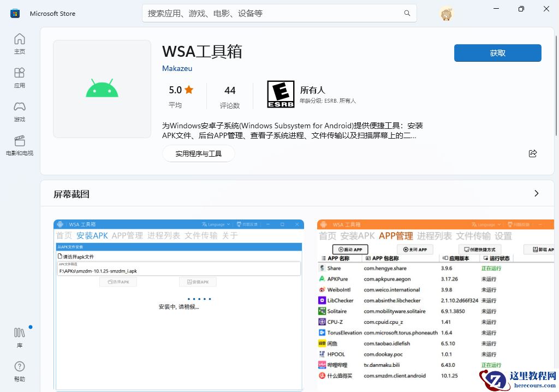559x392 pixels.
Task: Click the share icon on the app page
Action: click(533, 153)
